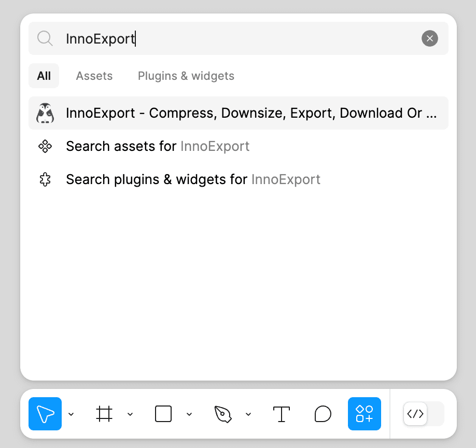Switch to the Assets tab
Image resolution: width=476 pixels, height=448 pixels.
pyautogui.click(x=94, y=76)
